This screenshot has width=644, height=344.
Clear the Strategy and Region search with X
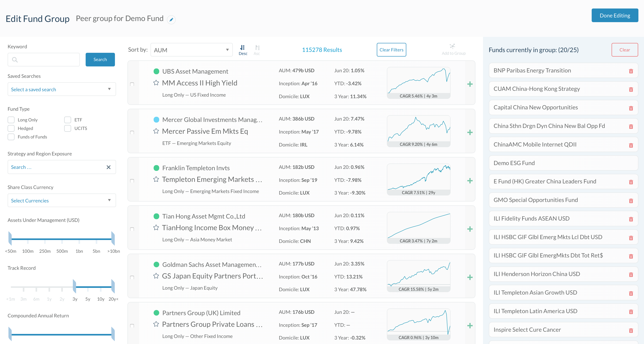(x=108, y=167)
